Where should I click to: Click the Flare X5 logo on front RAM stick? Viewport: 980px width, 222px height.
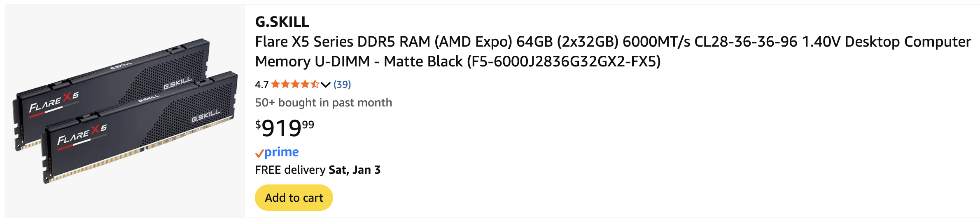click(x=82, y=135)
